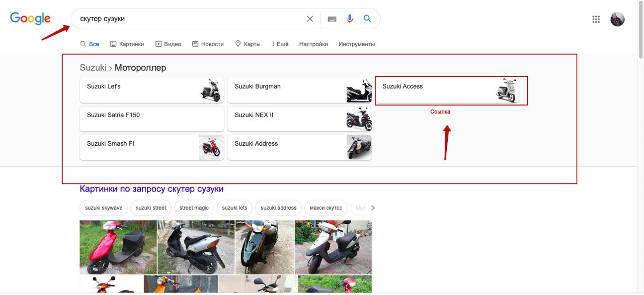Image resolution: width=644 pixels, height=295 pixels.
Task: Click the Google logo
Action: point(30,19)
